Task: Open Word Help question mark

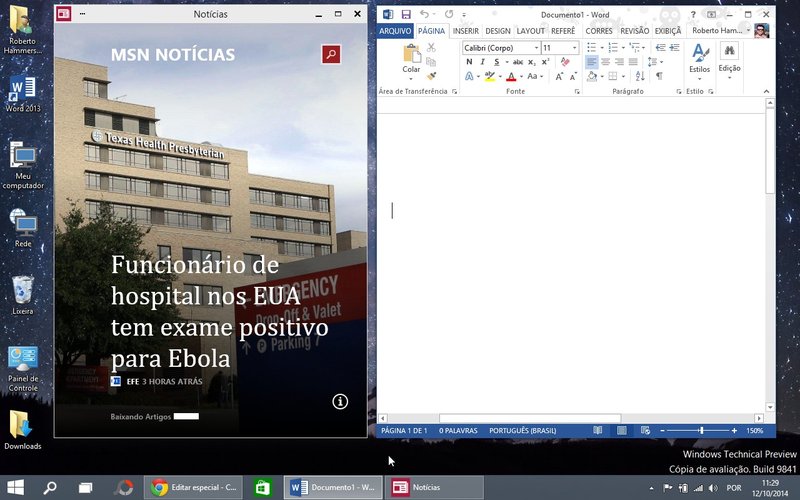Action: (693, 14)
